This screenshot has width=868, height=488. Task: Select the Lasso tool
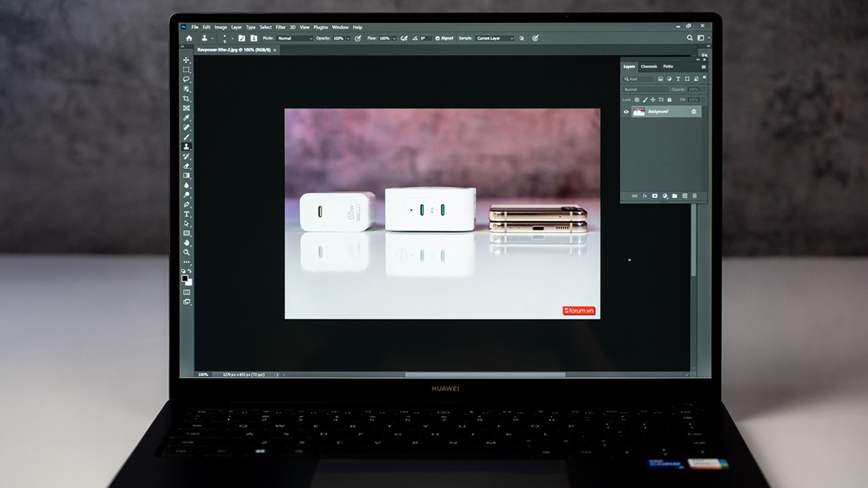pyautogui.click(x=187, y=79)
